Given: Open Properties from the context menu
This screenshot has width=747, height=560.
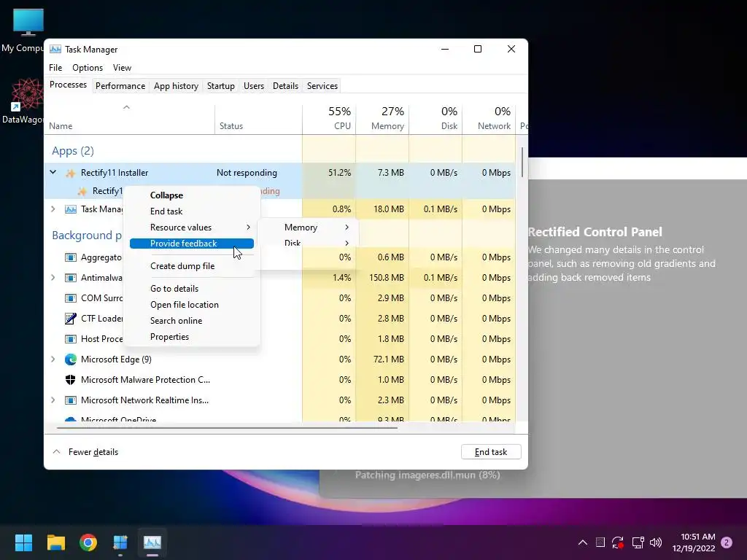Looking at the screenshot, I should tap(192, 337).
